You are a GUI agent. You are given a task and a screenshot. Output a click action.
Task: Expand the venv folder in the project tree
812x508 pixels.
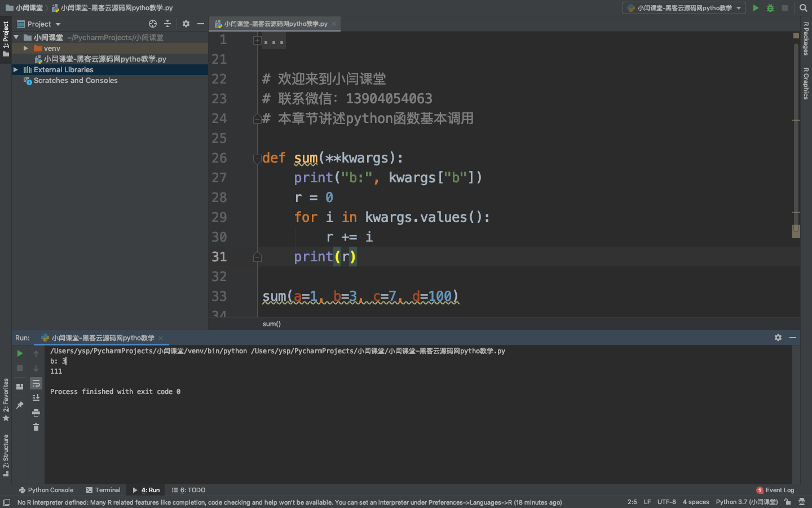26,49
